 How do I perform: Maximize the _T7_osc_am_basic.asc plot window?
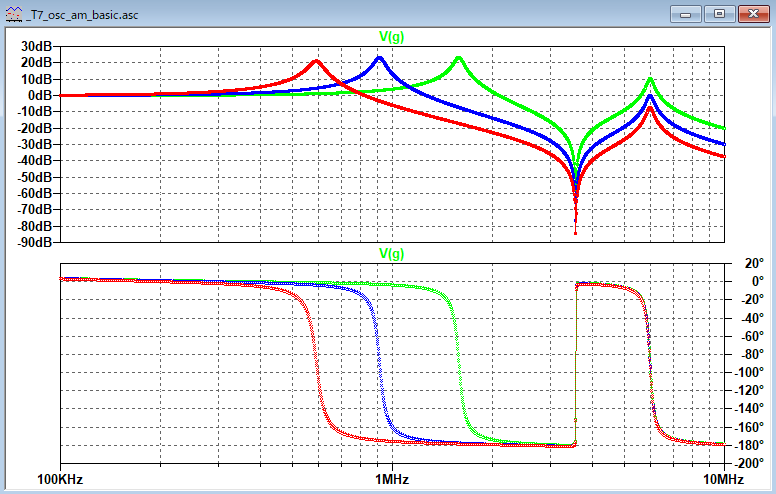pyautogui.click(x=719, y=14)
